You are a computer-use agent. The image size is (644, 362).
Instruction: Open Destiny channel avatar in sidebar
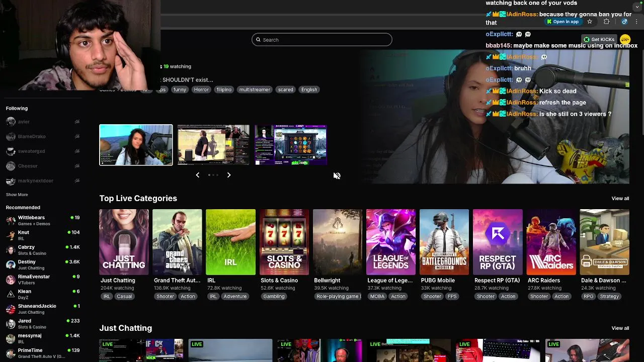click(x=11, y=264)
